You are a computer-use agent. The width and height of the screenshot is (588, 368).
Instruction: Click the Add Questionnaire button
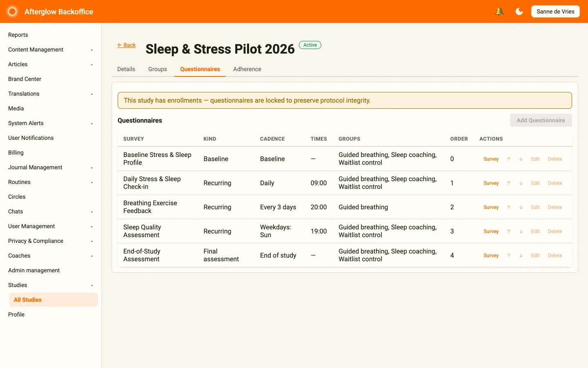click(541, 120)
